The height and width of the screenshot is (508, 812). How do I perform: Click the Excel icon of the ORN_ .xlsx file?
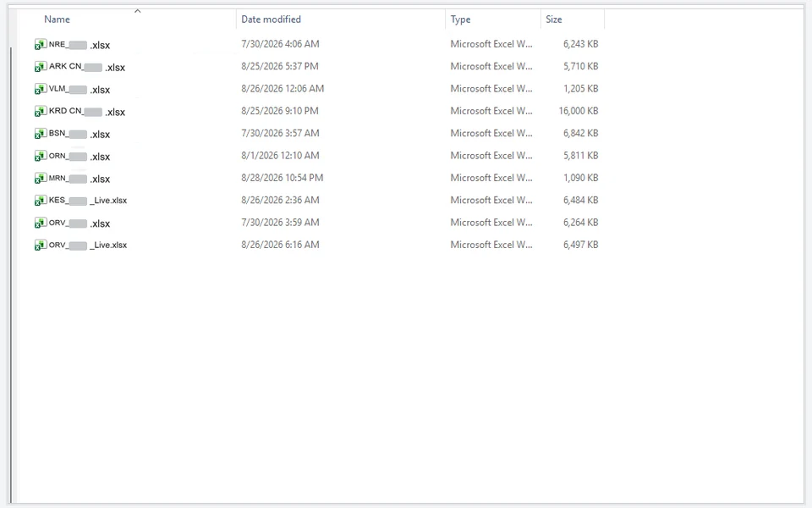pos(41,156)
